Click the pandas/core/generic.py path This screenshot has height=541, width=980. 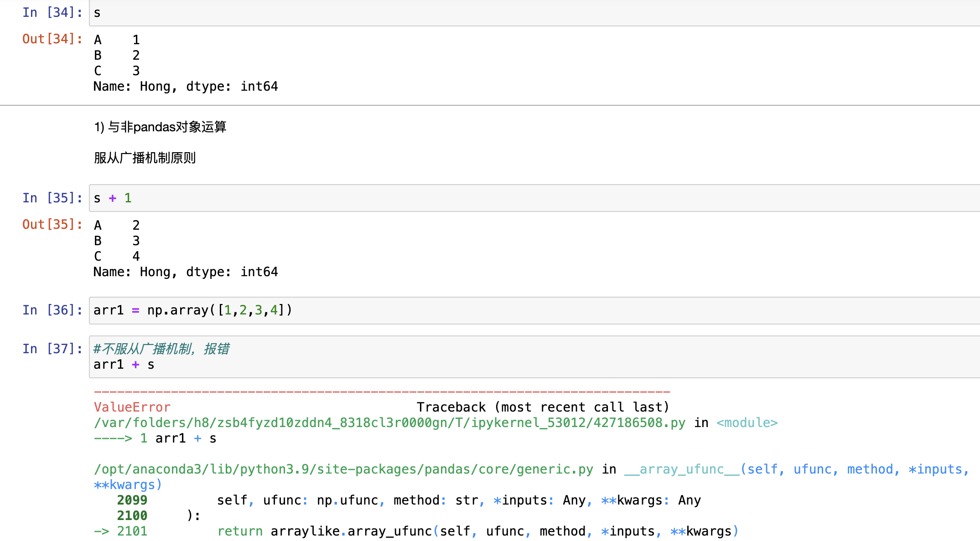coord(344,469)
